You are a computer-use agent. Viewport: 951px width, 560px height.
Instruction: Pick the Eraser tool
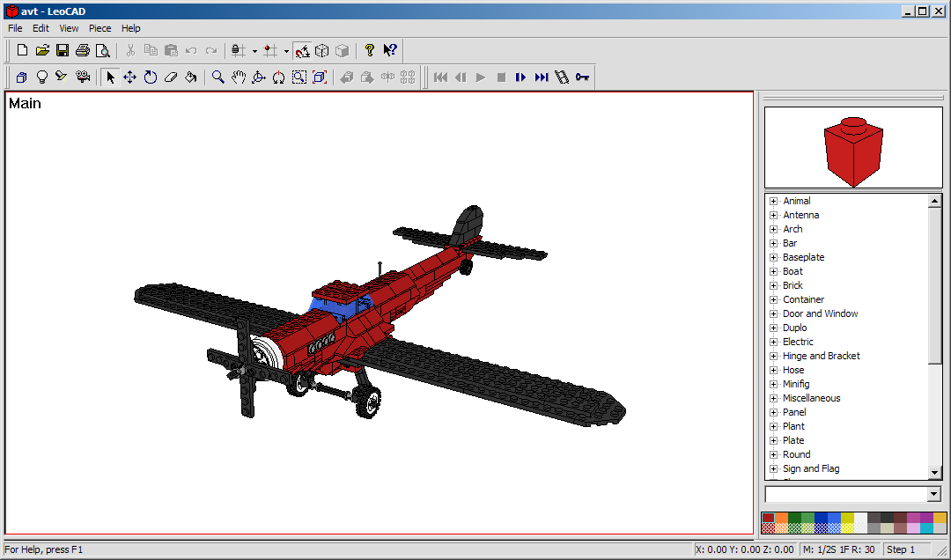click(170, 77)
